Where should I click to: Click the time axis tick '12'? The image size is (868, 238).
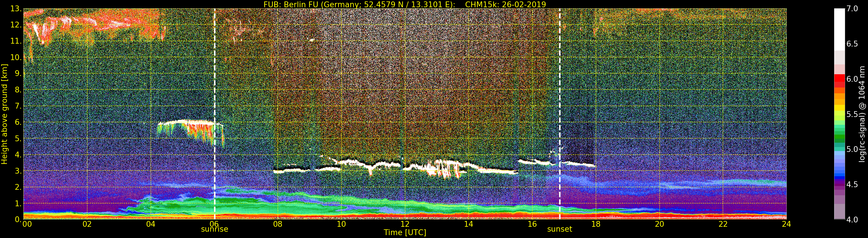(x=405, y=224)
